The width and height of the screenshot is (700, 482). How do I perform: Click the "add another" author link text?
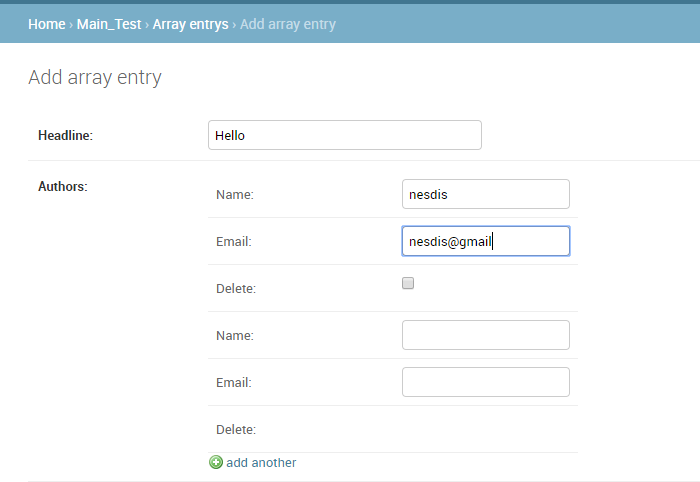(261, 463)
